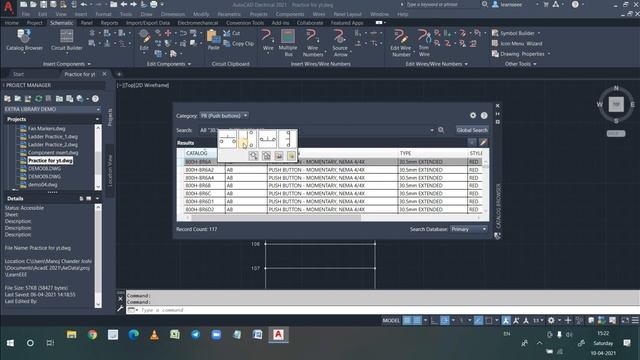
Task: Open Icon Menu Wizard
Action: point(517,43)
